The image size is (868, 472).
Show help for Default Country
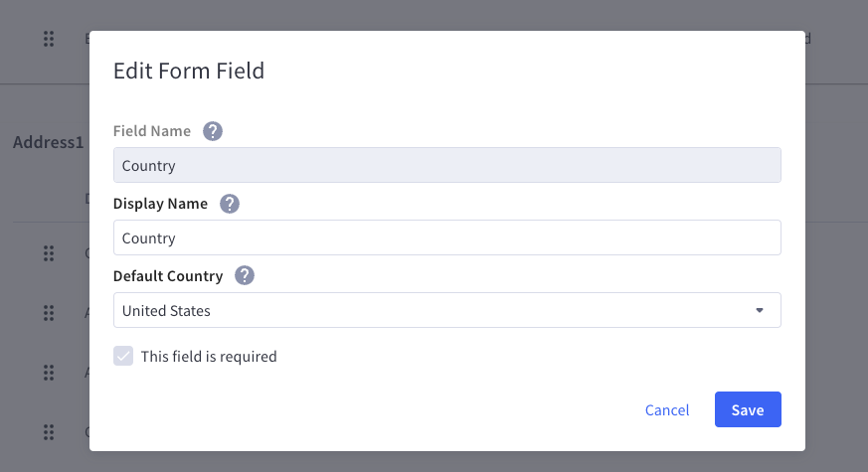[x=245, y=275]
